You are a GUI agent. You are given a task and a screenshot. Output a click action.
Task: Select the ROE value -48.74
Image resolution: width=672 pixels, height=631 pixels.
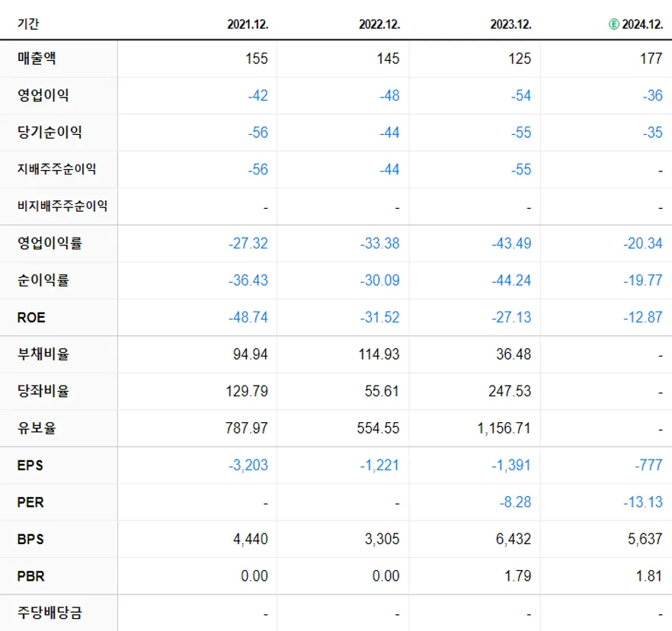(248, 317)
